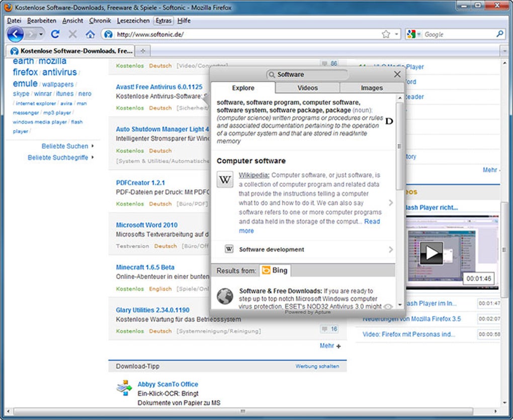Play the Flash Player video thumbnail
Image resolution: width=513 pixels, height=420 pixels.
[431, 253]
